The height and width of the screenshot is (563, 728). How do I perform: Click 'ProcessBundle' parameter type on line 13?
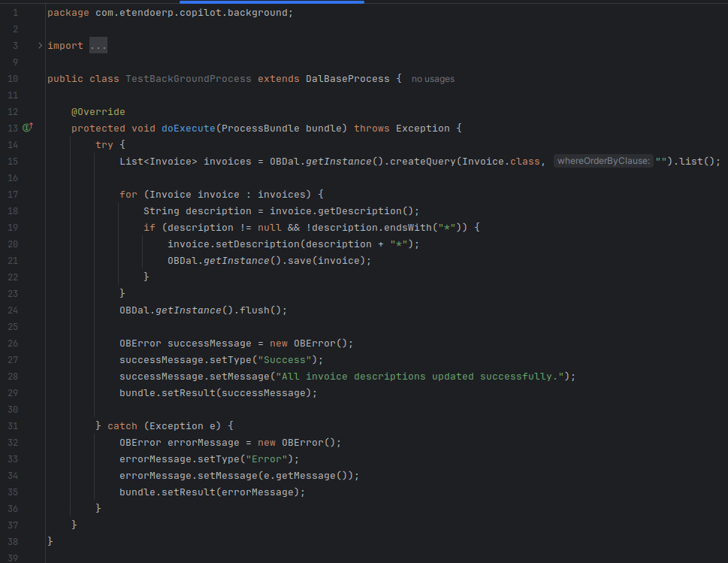pyautogui.click(x=261, y=129)
